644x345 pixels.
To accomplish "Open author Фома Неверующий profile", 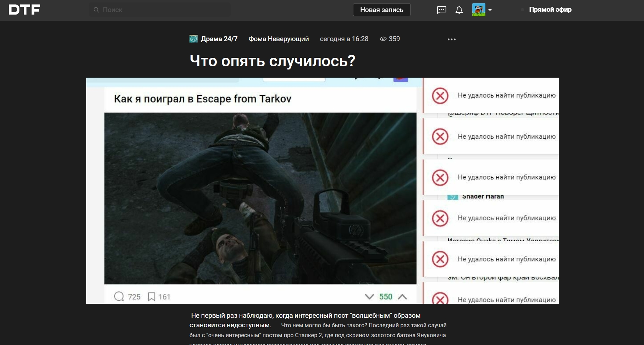I will coord(279,39).
